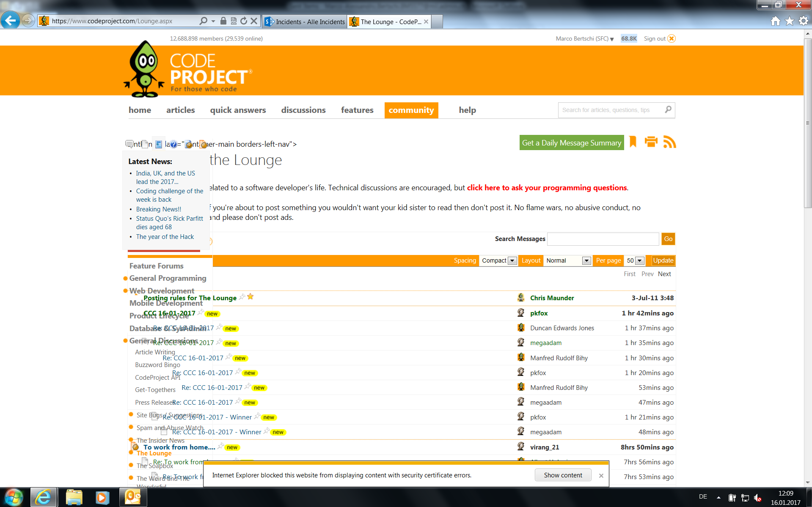
Task: Open the virang_21 author profile
Action: pos(545,447)
